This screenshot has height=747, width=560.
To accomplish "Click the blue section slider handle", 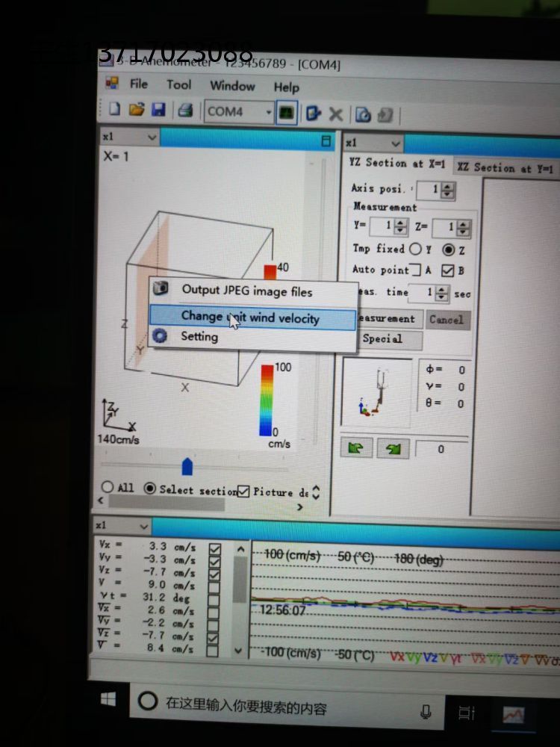I will click(x=187, y=466).
